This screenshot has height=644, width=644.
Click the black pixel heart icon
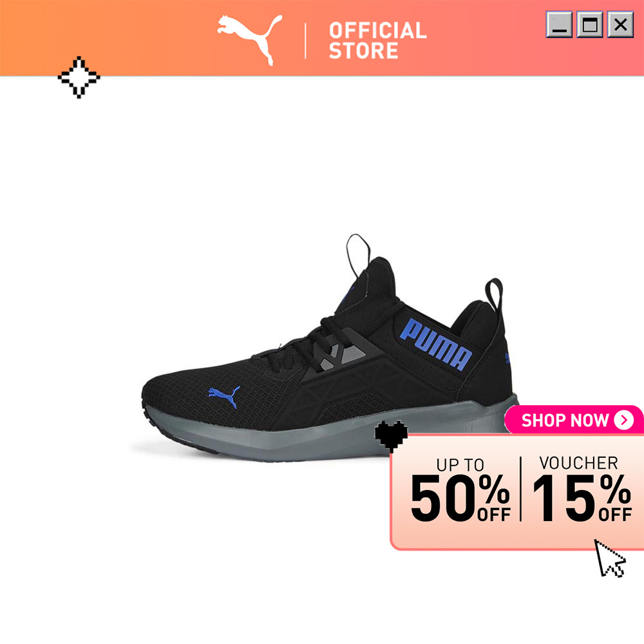[x=392, y=436]
